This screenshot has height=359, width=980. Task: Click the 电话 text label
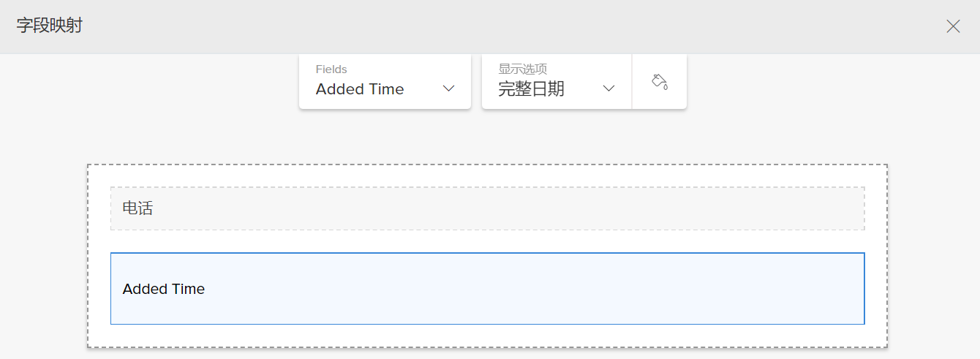point(137,208)
